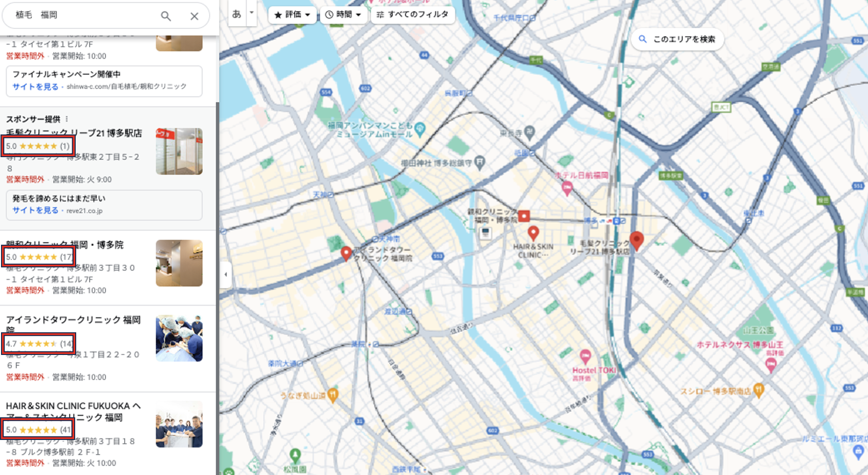Click the red map pin for リーブ21 博多駅店
Viewport: 868px width, 475px height.
click(637, 241)
